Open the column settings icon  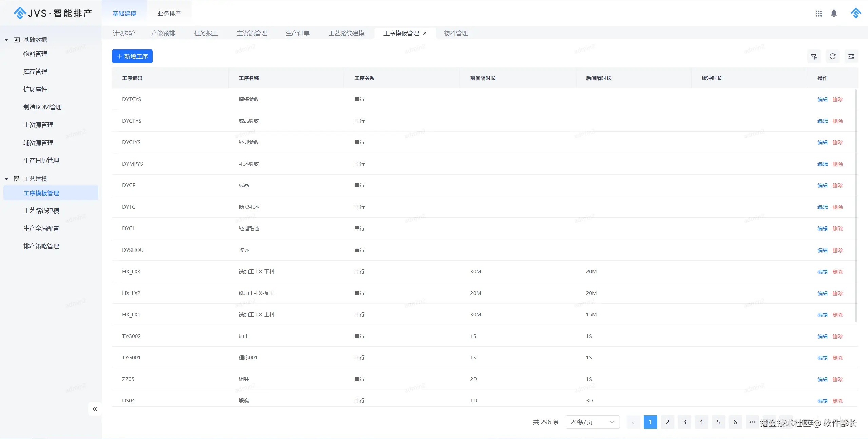coord(851,57)
